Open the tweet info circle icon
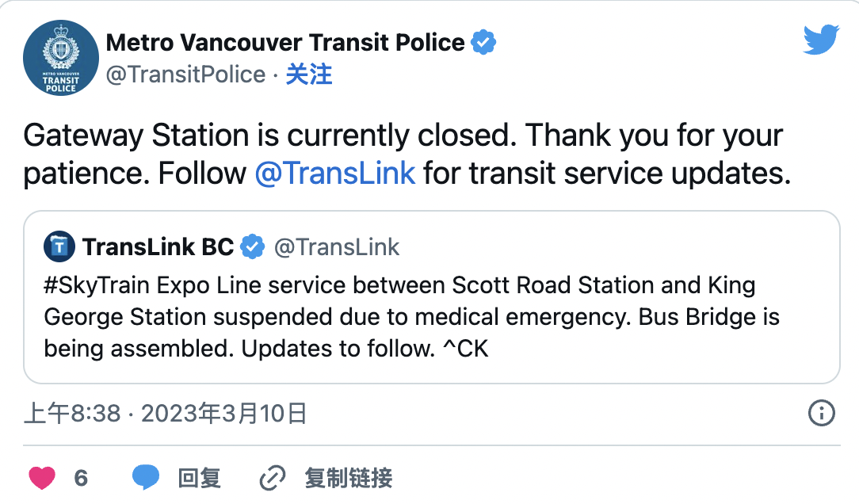 click(821, 413)
